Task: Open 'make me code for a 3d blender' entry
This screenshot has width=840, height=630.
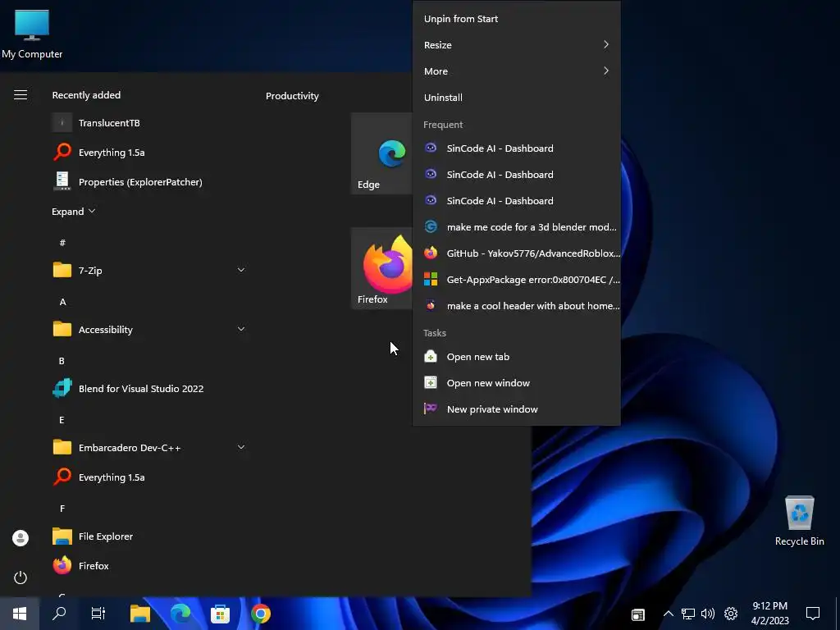Action: click(517, 227)
